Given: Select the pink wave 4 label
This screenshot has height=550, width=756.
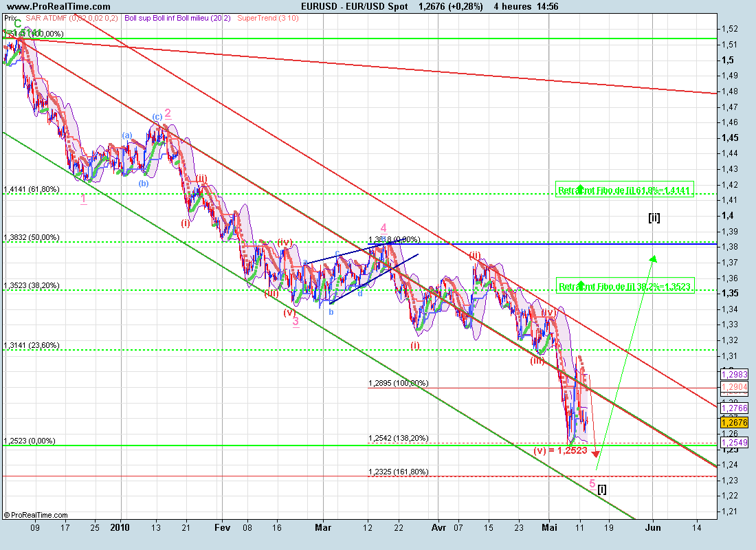Looking at the screenshot, I should [383, 228].
